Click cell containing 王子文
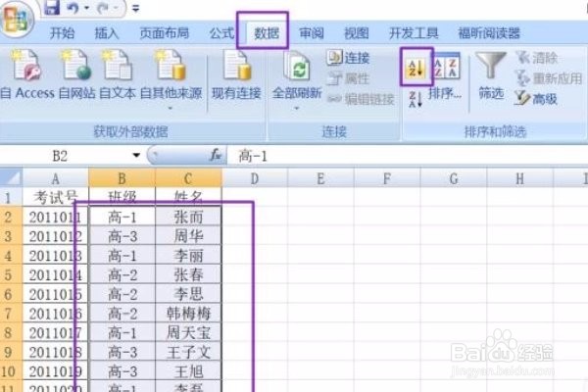Image resolution: width=588 pixels, height=392 pixels. (188, 352)
